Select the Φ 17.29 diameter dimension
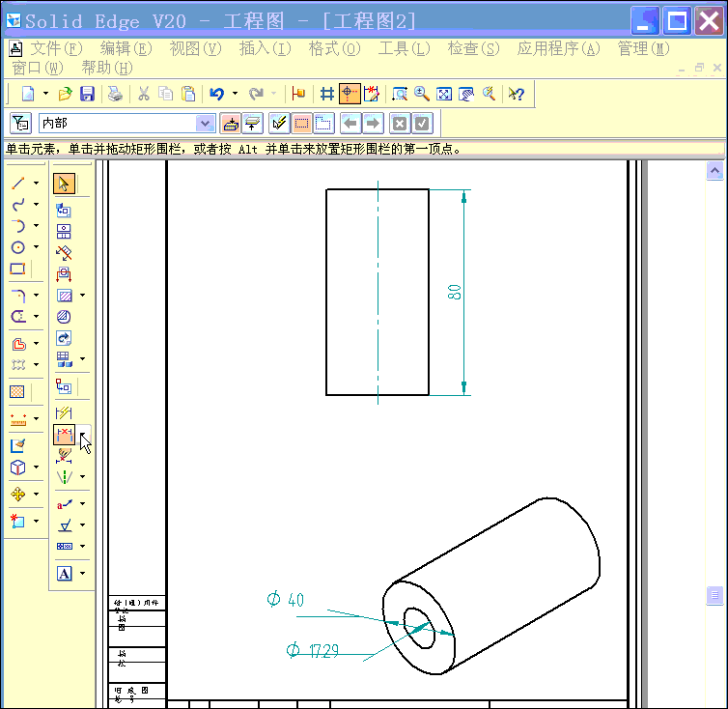Image resolution: width=728 pixels, height=709 pixels. (x=313, y=650)
